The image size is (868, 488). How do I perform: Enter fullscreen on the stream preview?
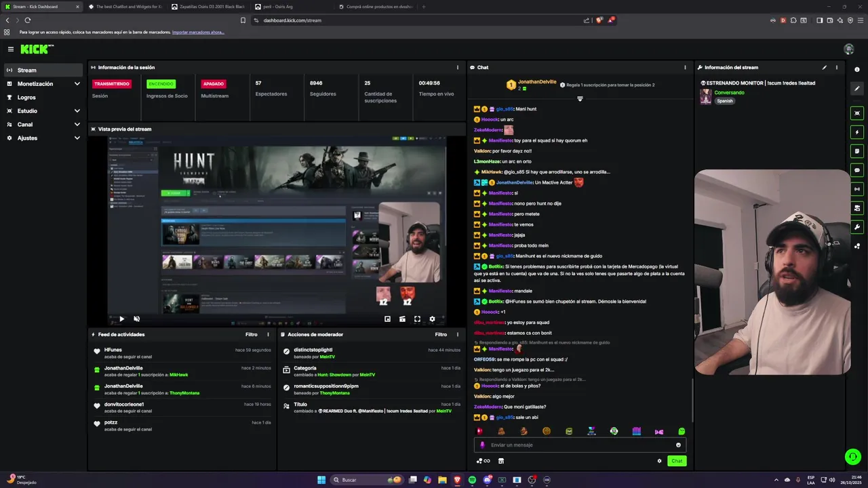pyautogui.click(x=417, y=319)
